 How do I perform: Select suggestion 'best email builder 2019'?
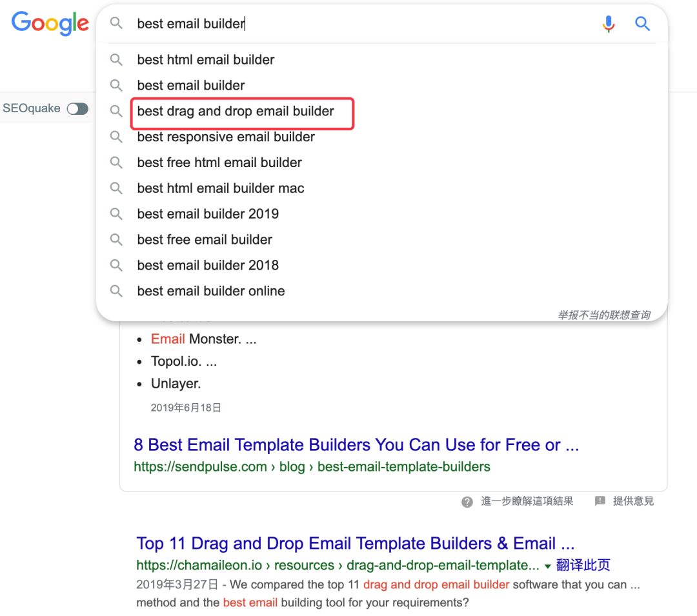208,214
